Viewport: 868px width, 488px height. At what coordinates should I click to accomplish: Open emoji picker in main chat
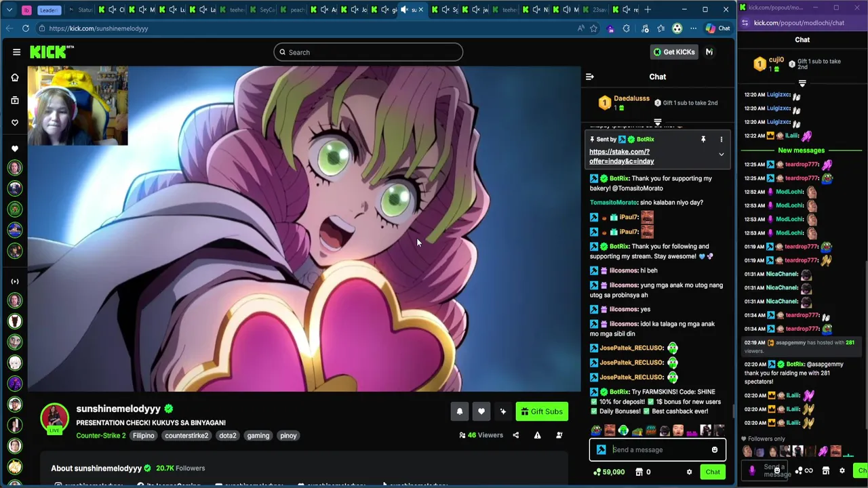tap(715, 450)
